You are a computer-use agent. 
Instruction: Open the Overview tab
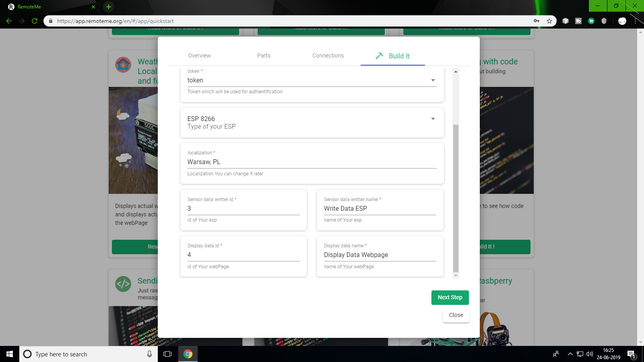199,56
